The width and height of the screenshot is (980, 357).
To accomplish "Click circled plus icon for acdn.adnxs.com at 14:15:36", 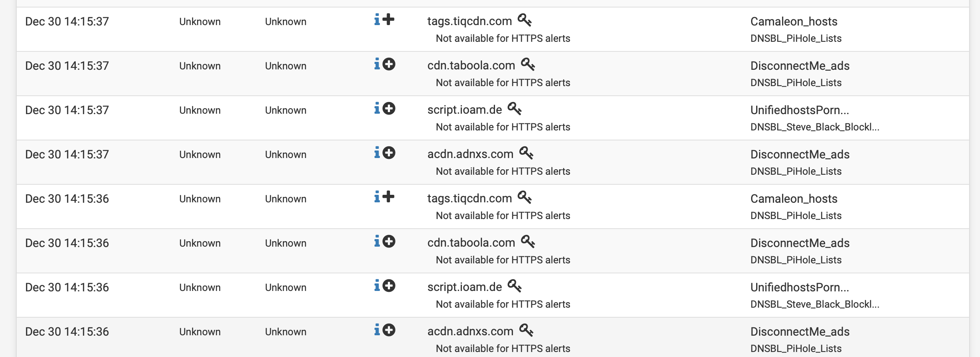I will [x=389, y=330].
